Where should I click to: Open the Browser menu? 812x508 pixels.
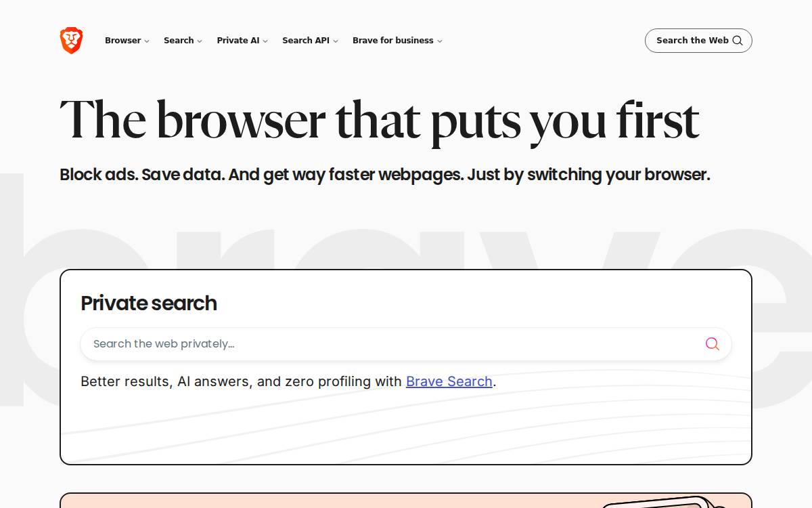click(127, 41)
